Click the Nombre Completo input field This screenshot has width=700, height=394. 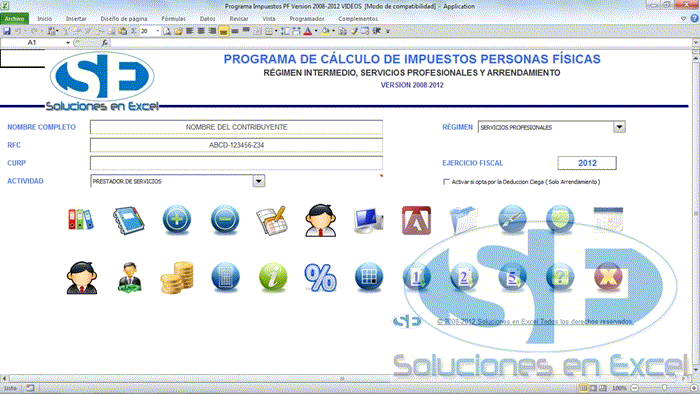coord(236,127)
